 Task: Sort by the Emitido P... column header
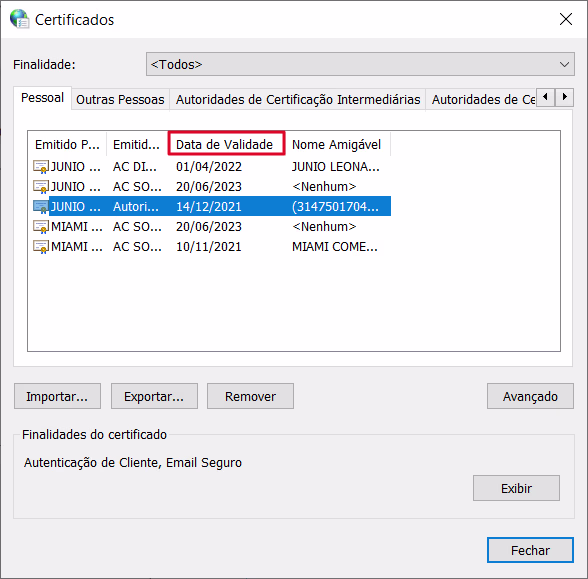[x=67, y=144]
